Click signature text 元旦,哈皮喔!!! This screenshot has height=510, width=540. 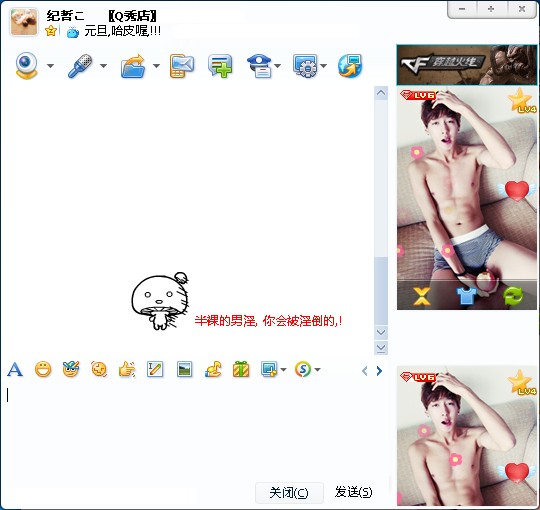point(123,31)
